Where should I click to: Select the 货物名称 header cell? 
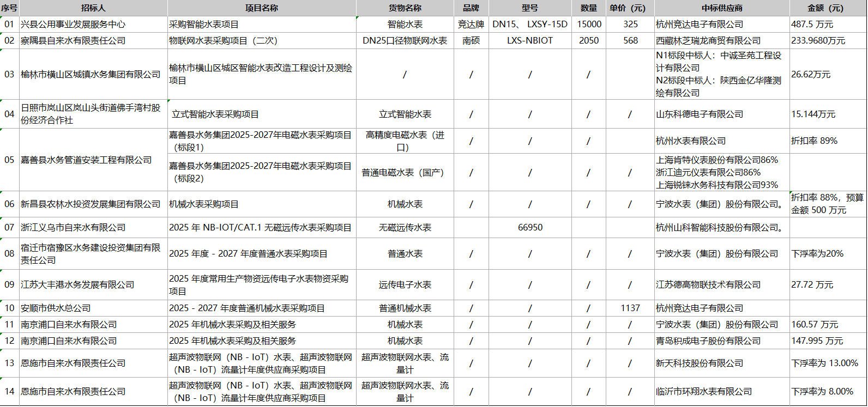point(405,8)
